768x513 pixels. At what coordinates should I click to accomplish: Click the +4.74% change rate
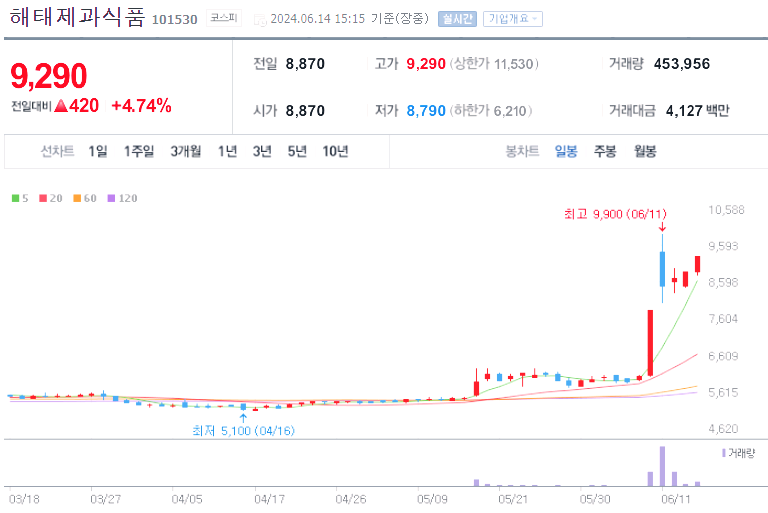pyautogui.click(x=142, y=106)
